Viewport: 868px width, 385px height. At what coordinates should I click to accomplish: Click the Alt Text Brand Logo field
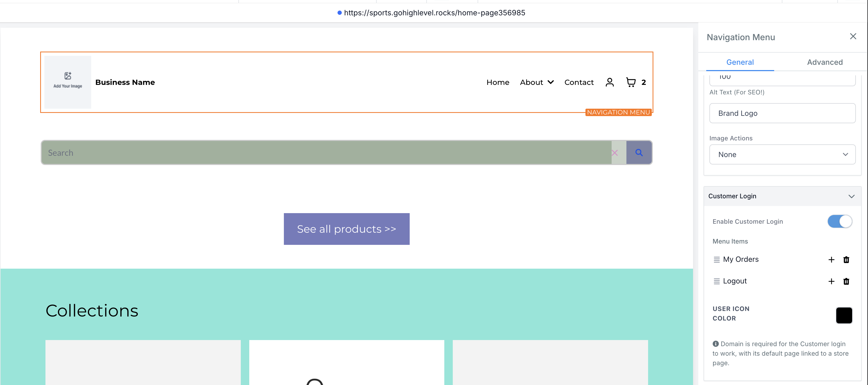pyautogui.click(x=782, y=113)
